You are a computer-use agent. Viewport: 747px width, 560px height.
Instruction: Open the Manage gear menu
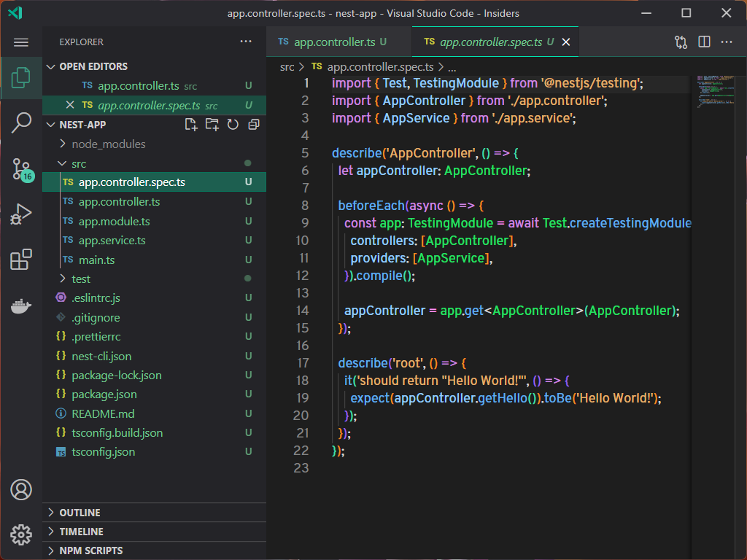pyautogui.click(x=21, y=534)
